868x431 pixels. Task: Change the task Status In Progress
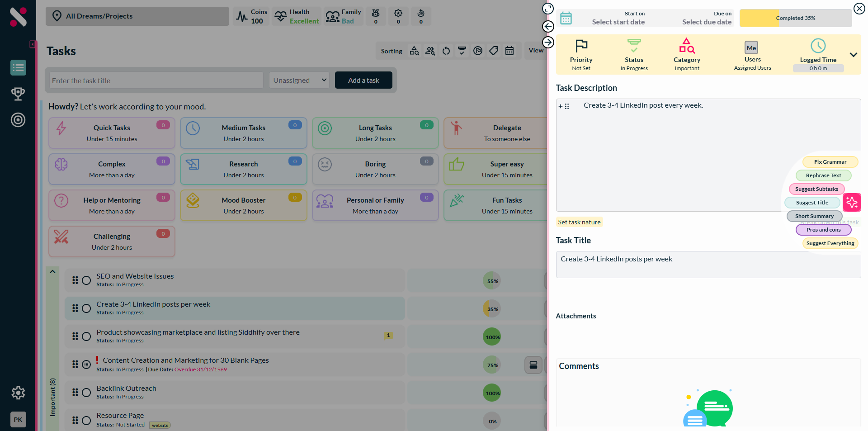tap(634, 55)
